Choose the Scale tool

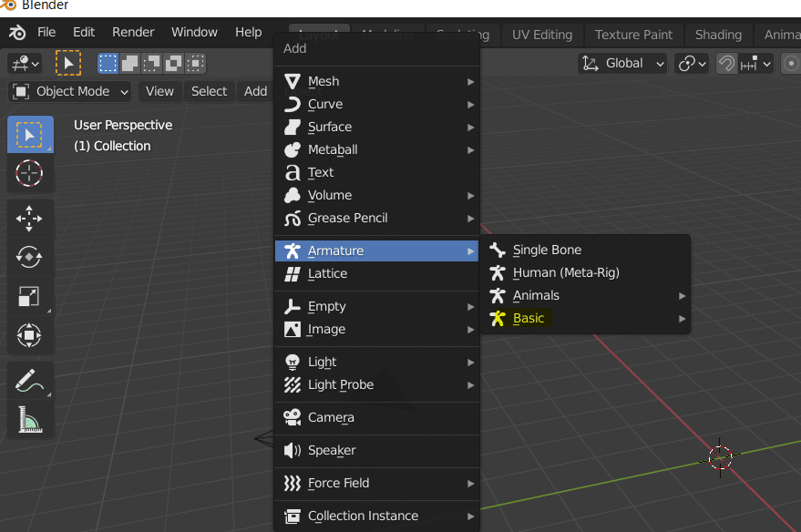pos(29,297)
